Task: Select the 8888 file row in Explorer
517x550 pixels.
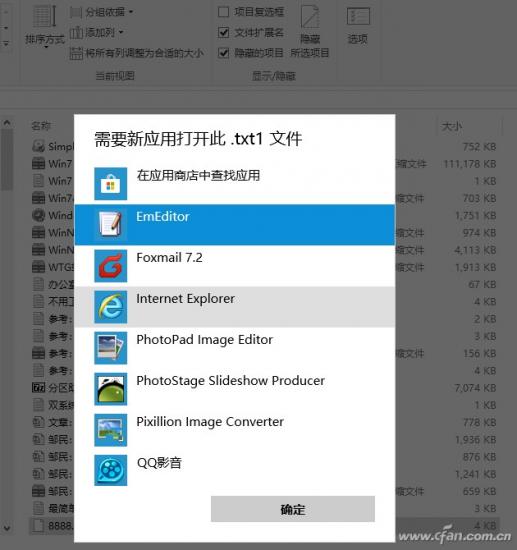Action: pos(52,525)
